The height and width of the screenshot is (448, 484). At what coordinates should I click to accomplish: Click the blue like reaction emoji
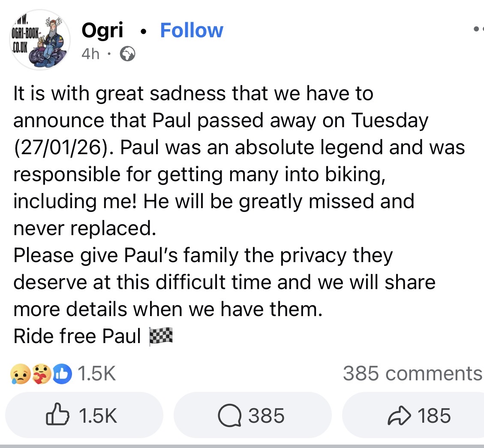(63, 373)
